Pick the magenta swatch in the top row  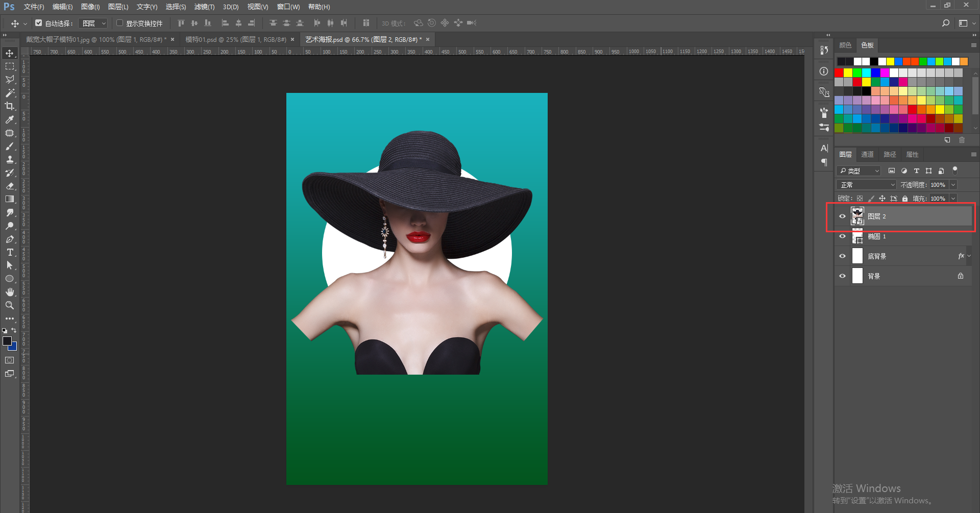[x=885, y=73]
